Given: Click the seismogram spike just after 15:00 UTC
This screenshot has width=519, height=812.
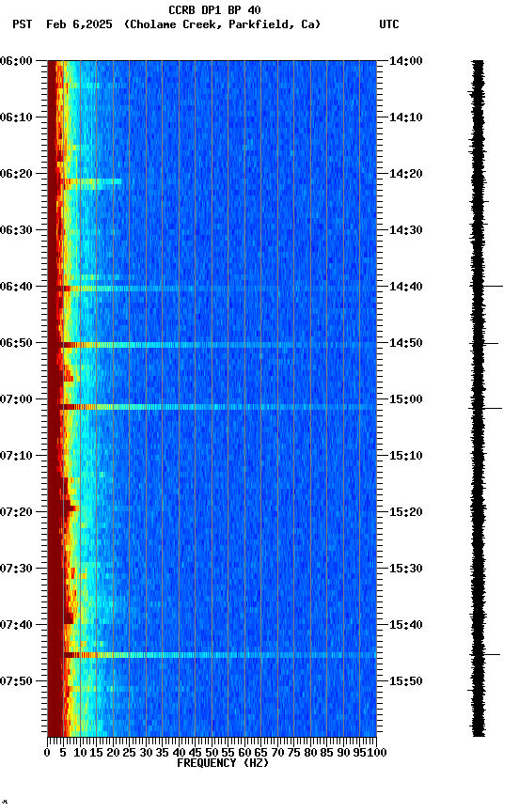Looking at the screenshot, I should 485,409.
